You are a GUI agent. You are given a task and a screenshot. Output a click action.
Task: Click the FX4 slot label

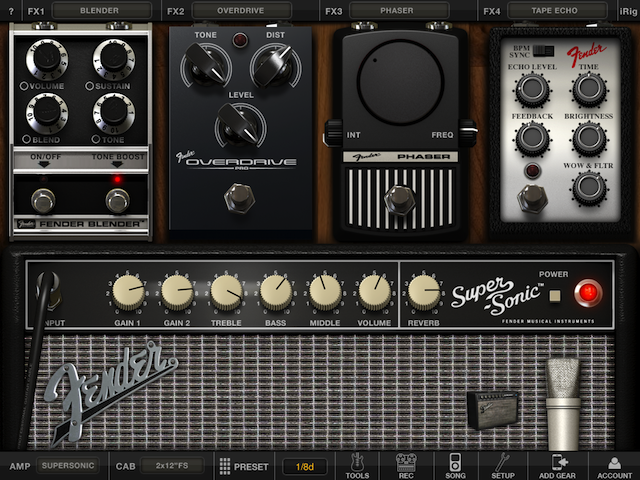(491, 11)
